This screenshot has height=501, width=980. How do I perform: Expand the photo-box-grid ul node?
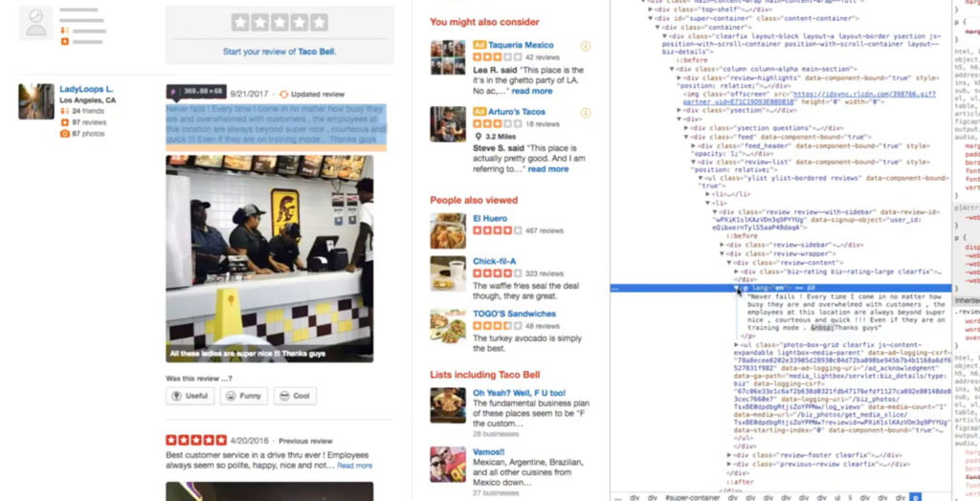click(x=737, y=345)
